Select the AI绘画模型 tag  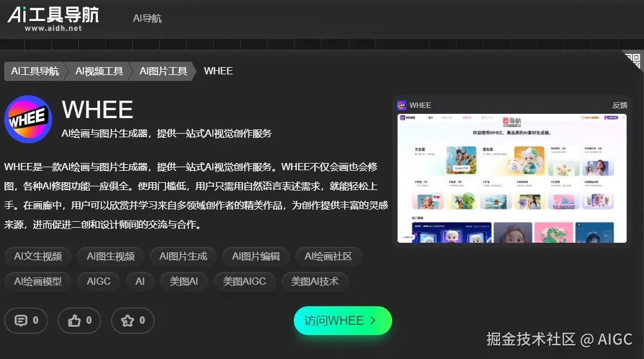tap(38, 282)
